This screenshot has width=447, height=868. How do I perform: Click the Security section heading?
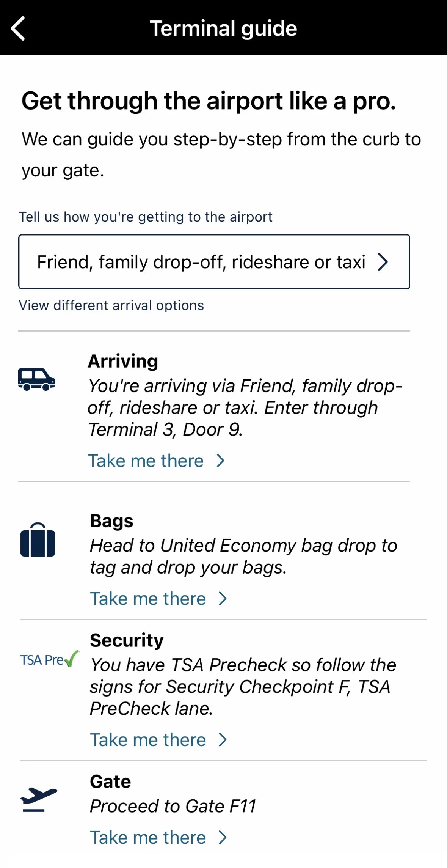click(x=127, y=640)
